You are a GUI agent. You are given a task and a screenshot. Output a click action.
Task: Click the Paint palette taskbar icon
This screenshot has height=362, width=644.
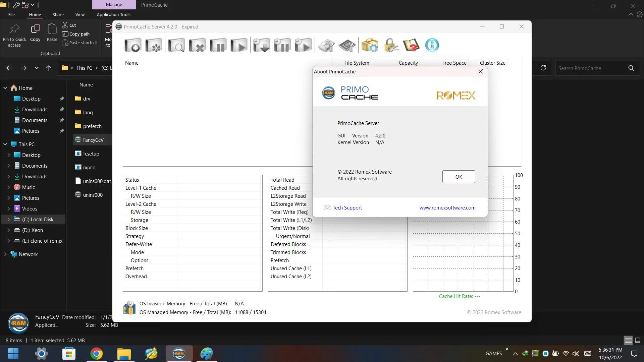[207, 354]
